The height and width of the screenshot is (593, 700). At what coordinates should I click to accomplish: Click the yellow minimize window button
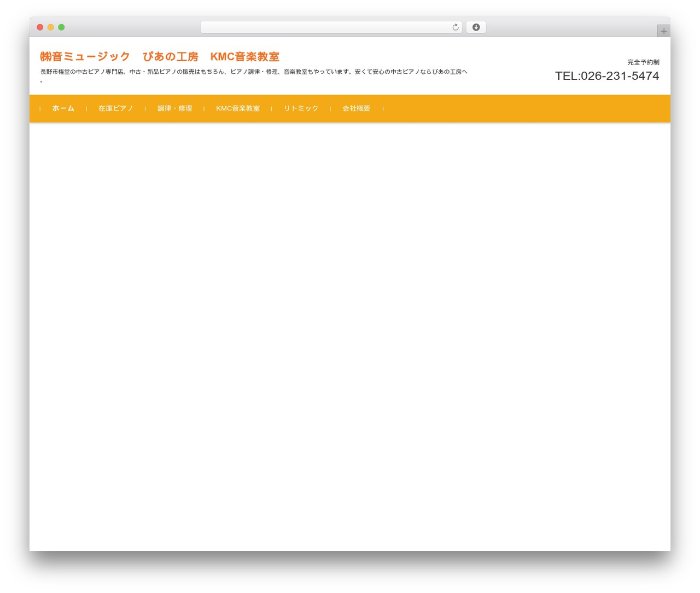[51, 27]
